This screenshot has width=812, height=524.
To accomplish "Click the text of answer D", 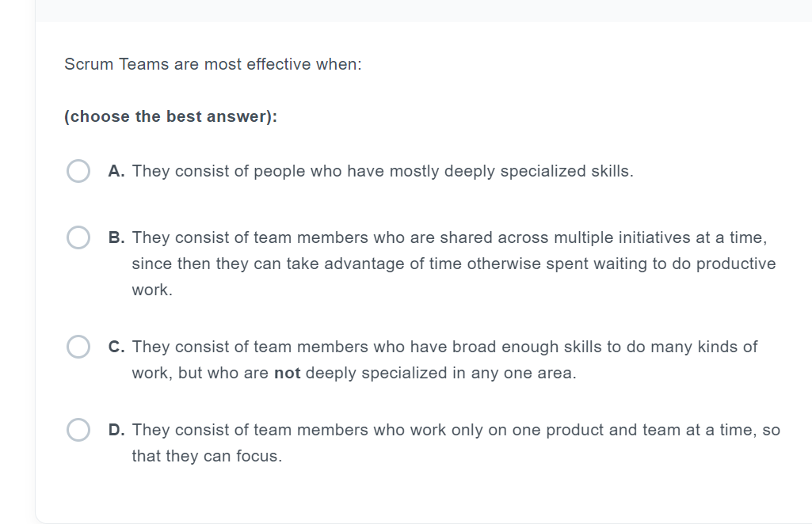I will pos(456,430).
